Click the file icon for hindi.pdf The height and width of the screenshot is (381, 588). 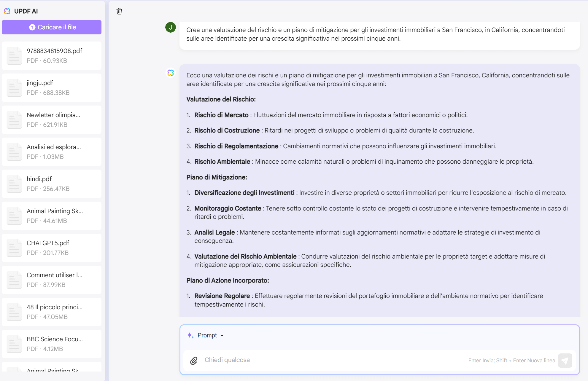tap(14, 184)
